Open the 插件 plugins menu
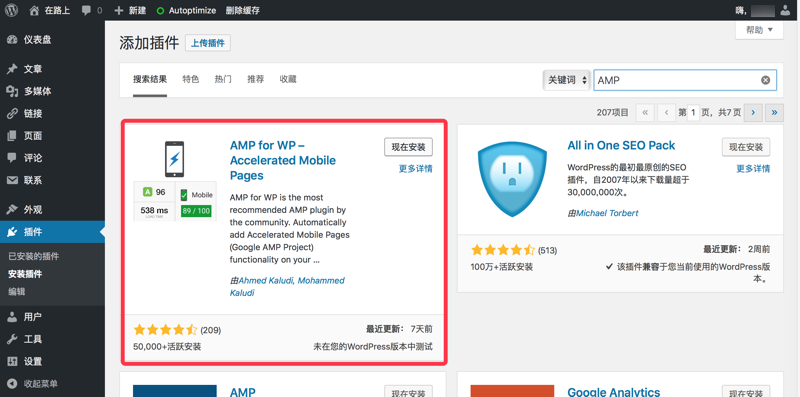 click(52, 232)
